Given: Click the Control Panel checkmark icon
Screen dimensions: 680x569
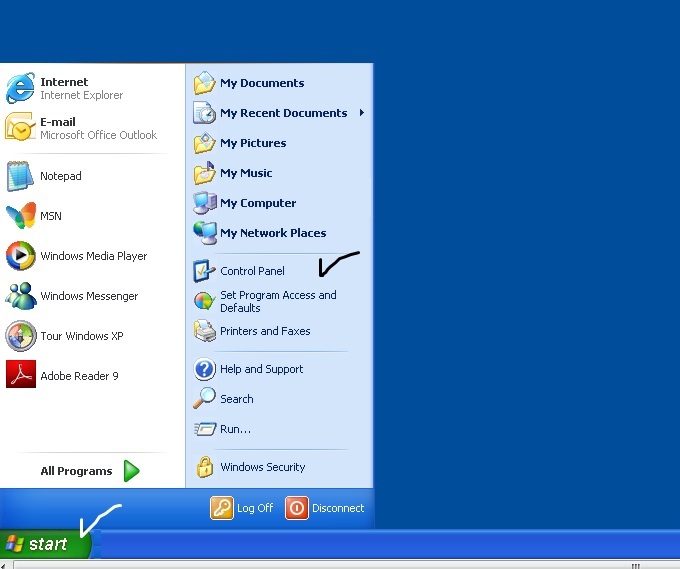Looking at the screenshot, I should [204, 271].
